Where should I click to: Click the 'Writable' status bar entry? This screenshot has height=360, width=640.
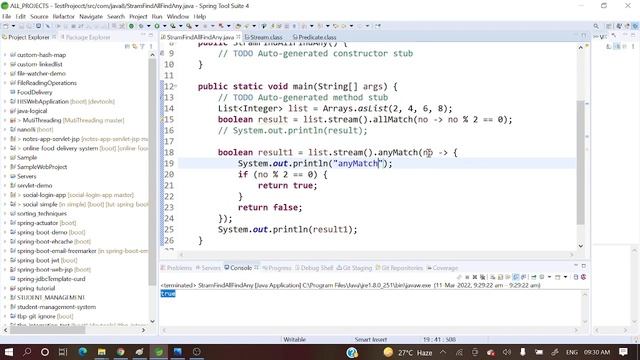coord(294,339)
